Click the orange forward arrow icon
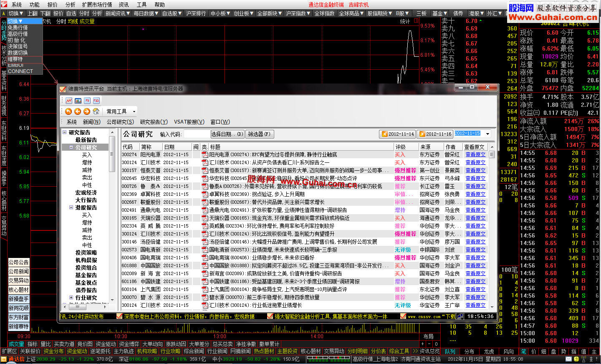Image resolution: width=601 pixels, height=364 pixels. [87, 111]
